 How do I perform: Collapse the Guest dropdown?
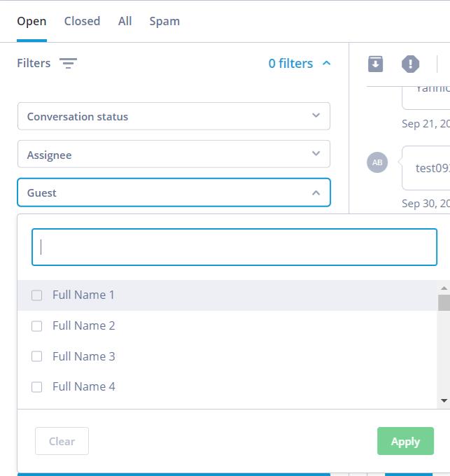[316, 192]
